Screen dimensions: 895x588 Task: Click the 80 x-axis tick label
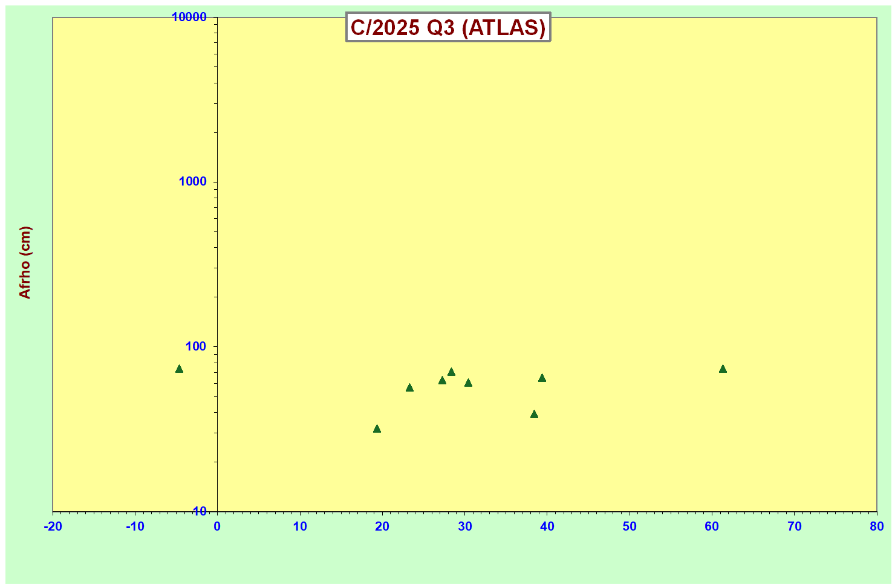(x=876, y=526)
